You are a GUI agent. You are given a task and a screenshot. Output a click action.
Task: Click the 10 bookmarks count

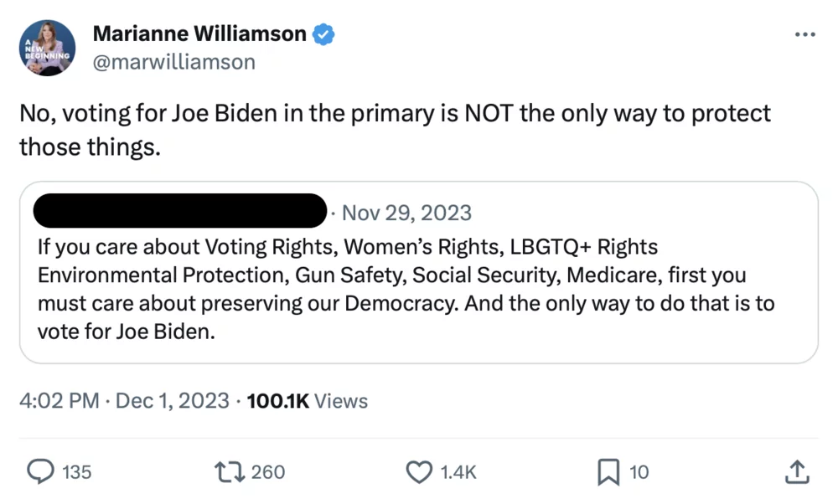click(x=639, y=472)
